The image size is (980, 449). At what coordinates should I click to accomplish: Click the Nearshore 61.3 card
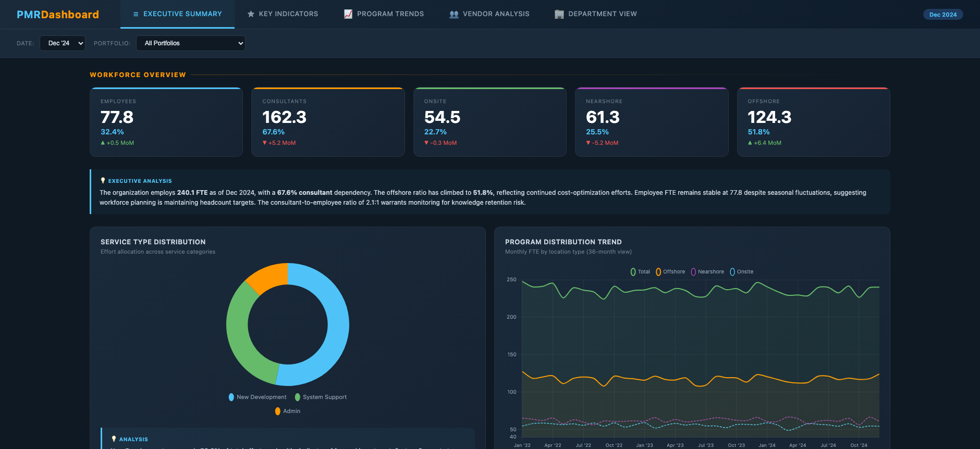652,122
